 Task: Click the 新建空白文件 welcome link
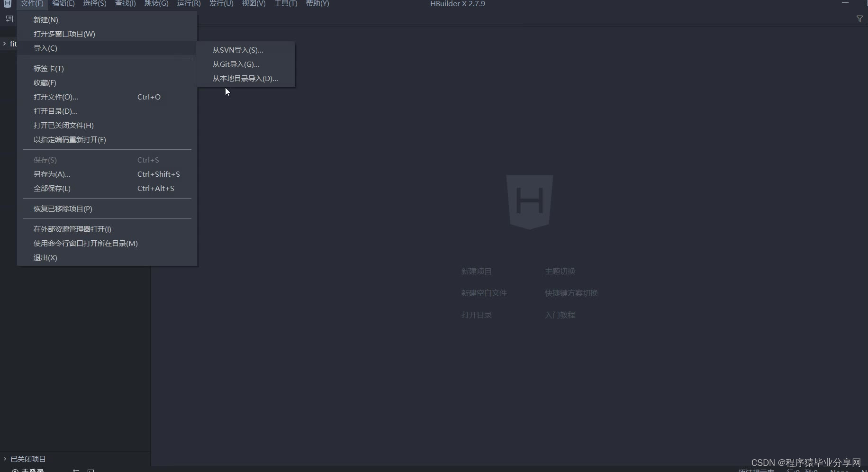[484, 293]
